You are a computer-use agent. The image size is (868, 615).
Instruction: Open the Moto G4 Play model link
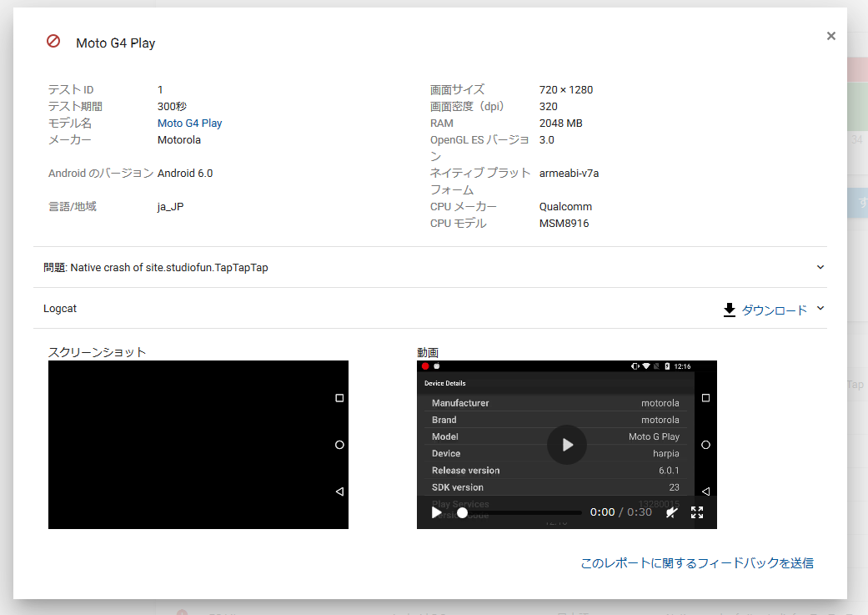[x=189, y=123]
